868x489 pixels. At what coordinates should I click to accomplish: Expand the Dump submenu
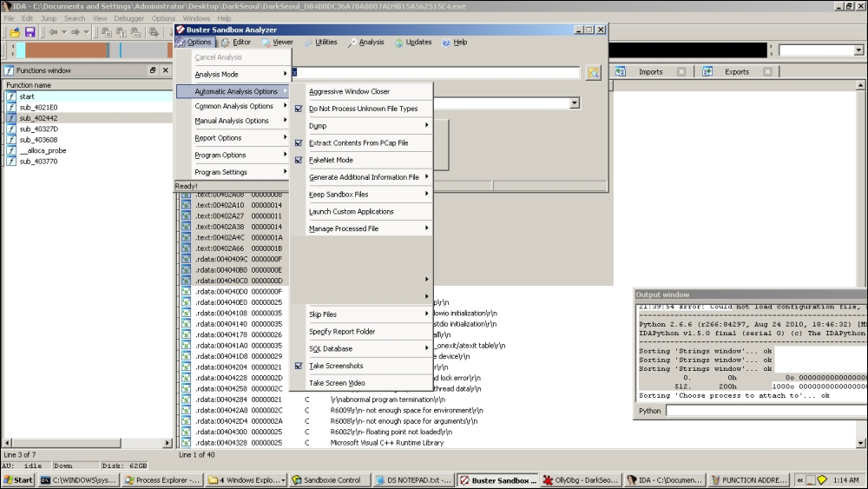(361, 126)
